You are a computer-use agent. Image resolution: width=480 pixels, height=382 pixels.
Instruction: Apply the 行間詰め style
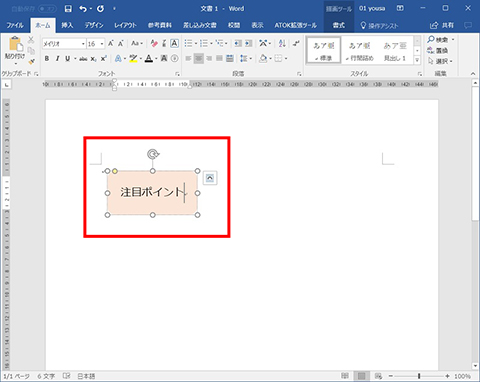(x=359, y=51)
